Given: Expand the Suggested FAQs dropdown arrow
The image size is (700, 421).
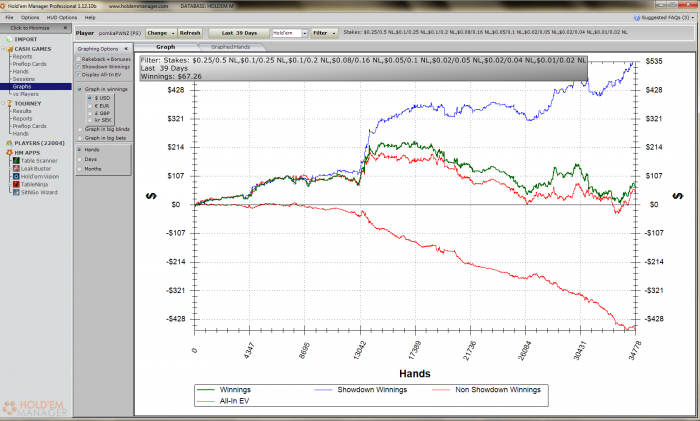Looking at the screenshot, I should [692, 18].
